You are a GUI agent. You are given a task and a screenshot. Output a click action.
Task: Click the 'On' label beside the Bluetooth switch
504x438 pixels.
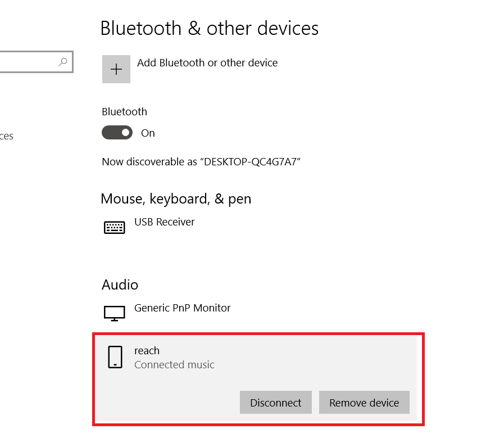[148, 133]
